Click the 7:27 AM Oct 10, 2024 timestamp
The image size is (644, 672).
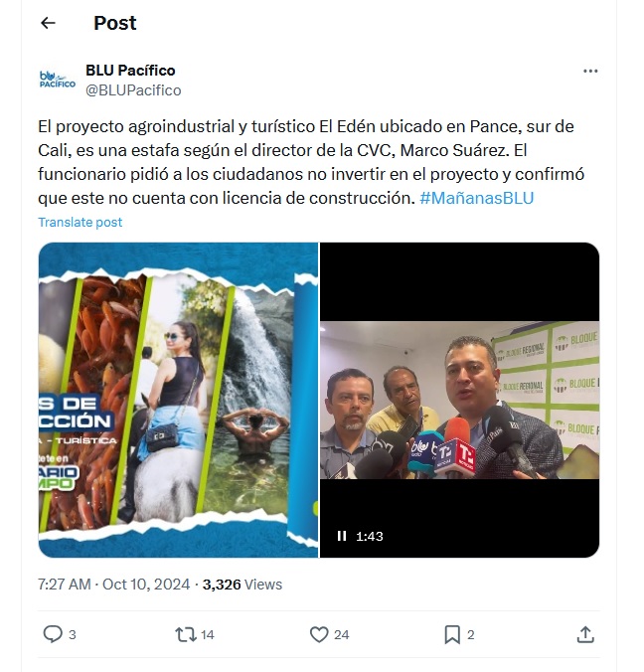pyautogui.click(x=113, y=585)
